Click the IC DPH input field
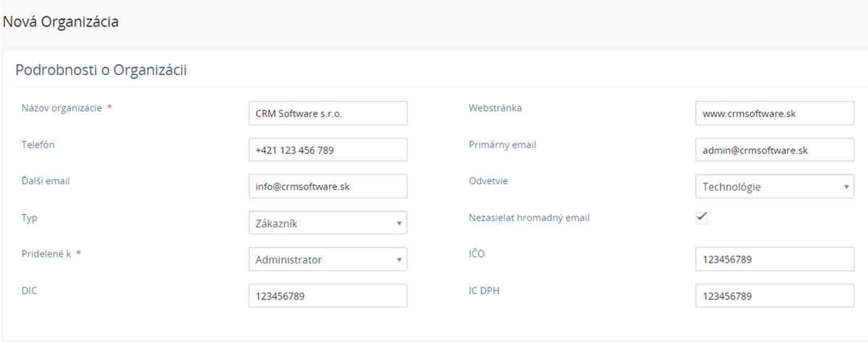The width and height of the screenshot is (868, 342). pos(775,296)
